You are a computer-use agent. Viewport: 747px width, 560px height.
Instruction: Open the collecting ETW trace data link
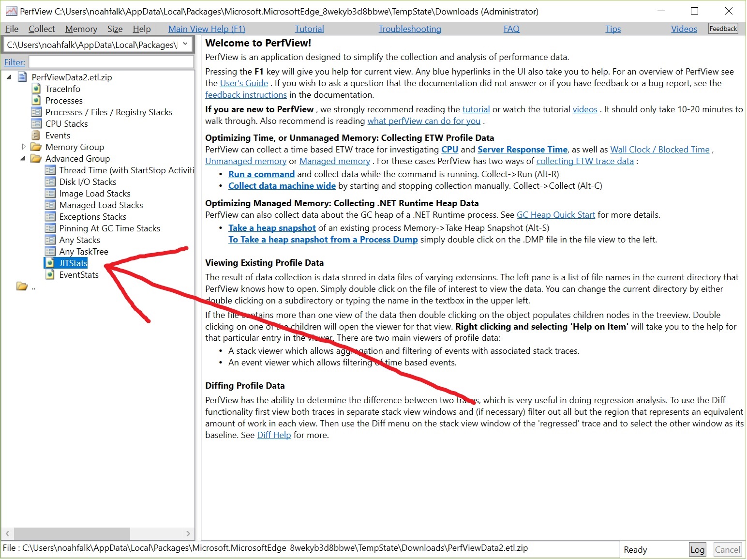tap(585, 161)
